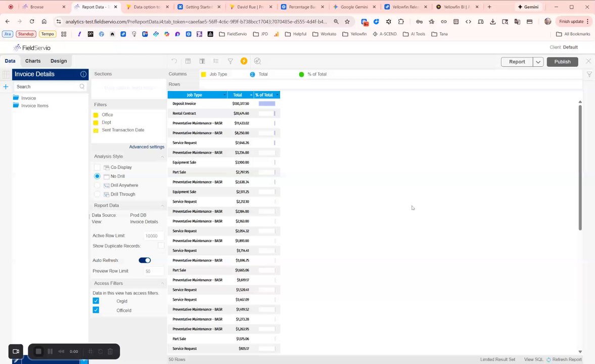Screen dimensions: 595x364
Task: Select the No Drill radio button
Action: click(x=97, y=176)
